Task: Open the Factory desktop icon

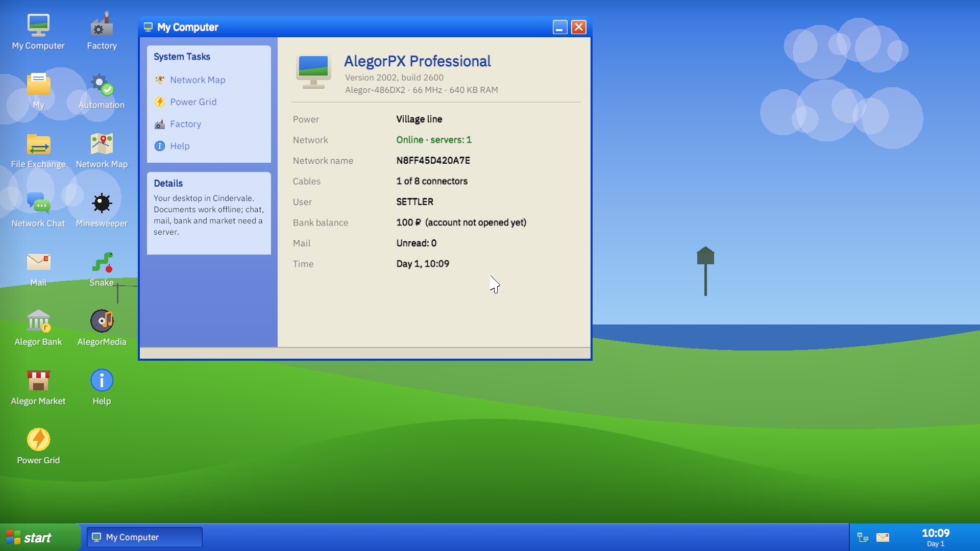Action: click(102, 32)
